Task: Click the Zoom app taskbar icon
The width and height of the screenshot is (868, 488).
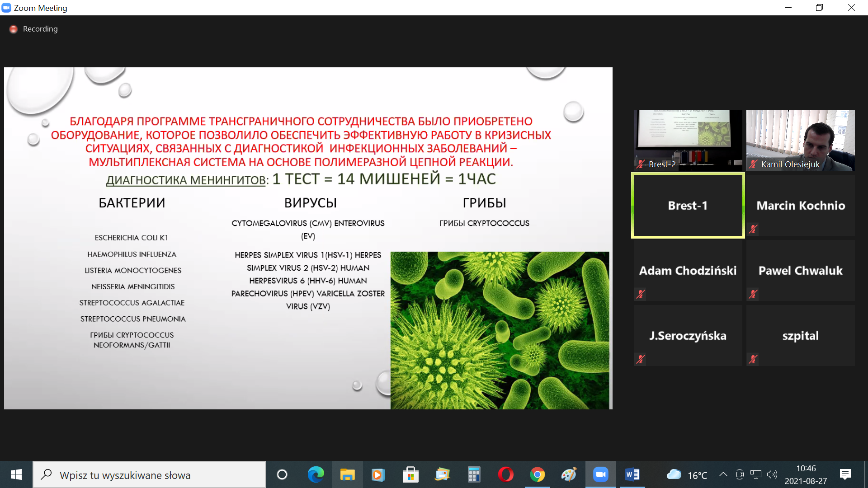Action: (600, 474)
